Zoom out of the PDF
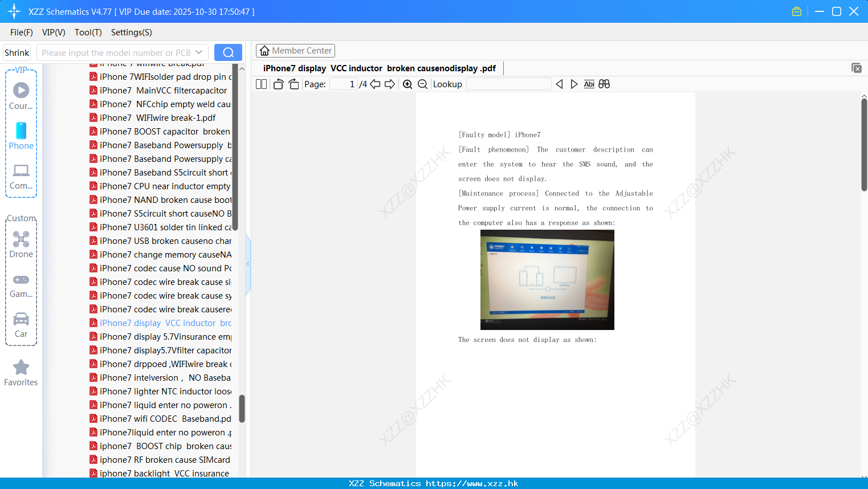Image resolution: width=868 pixels, height=489 pixels. 422,84
